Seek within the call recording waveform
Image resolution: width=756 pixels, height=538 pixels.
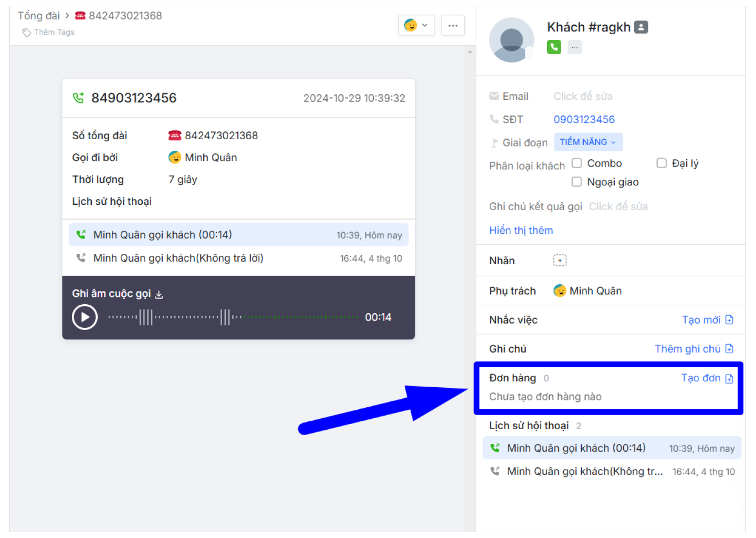[233, 317]
